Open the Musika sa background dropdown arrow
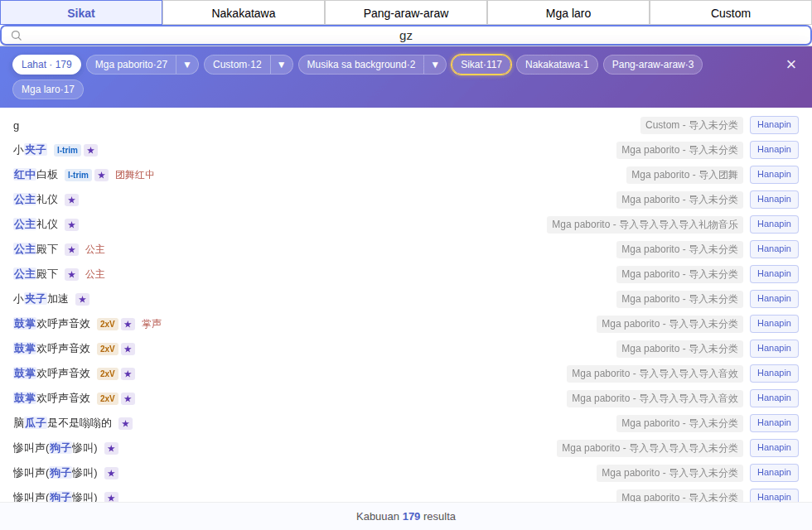This screenshot has height=530, width=812. (435, 65)
